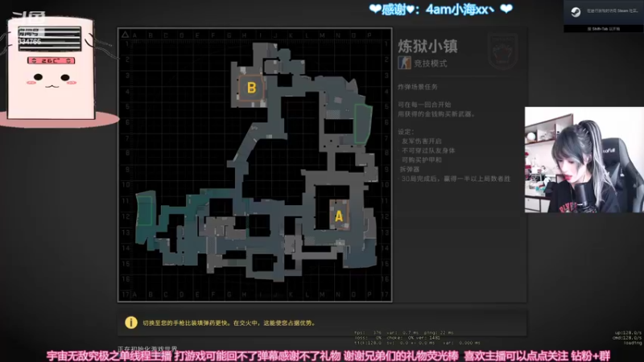Select the green spawn zone on map's right side
Screen dimensions: 644x362
click(x=363, y=124)
